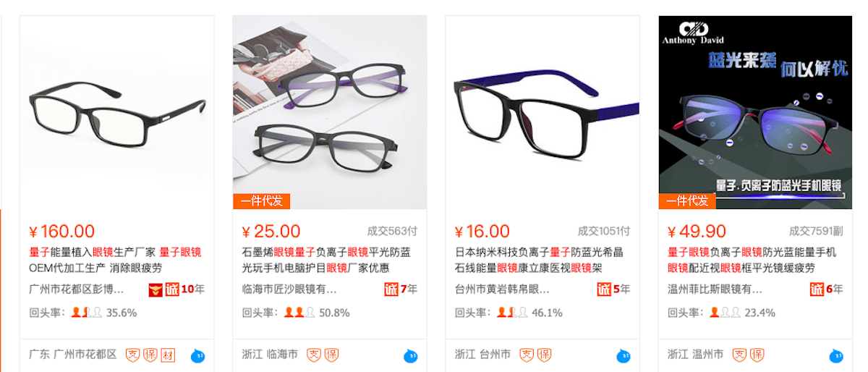Open chat icon for Guangzhou Huadu seller
This screenshot has width=868, height=372.
198,355
